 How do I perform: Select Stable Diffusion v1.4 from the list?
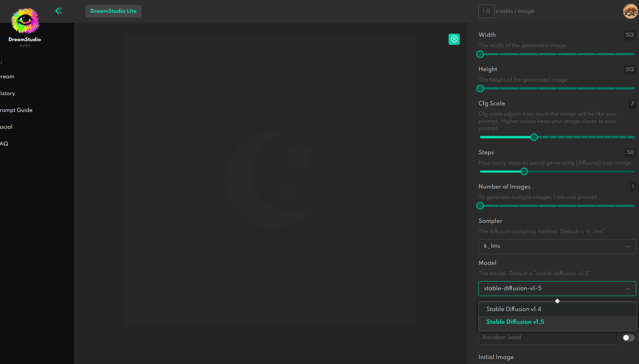pyautogui.click(x=513, y=309)
